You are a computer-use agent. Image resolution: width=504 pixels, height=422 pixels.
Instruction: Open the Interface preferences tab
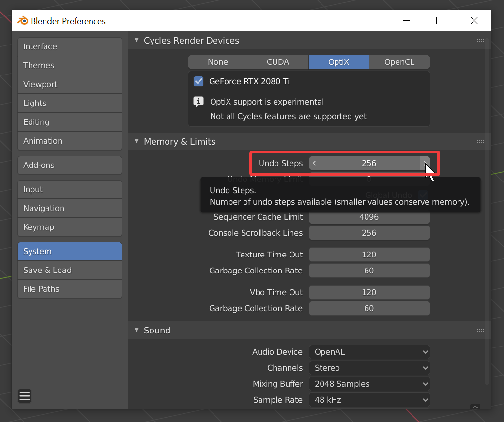(70, 46)
